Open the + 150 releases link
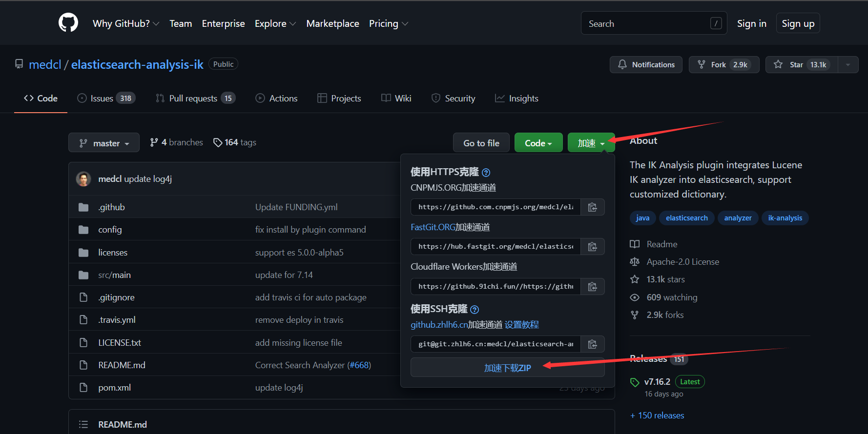The width and height of the screenshot is (868, 434). (657, 415)
